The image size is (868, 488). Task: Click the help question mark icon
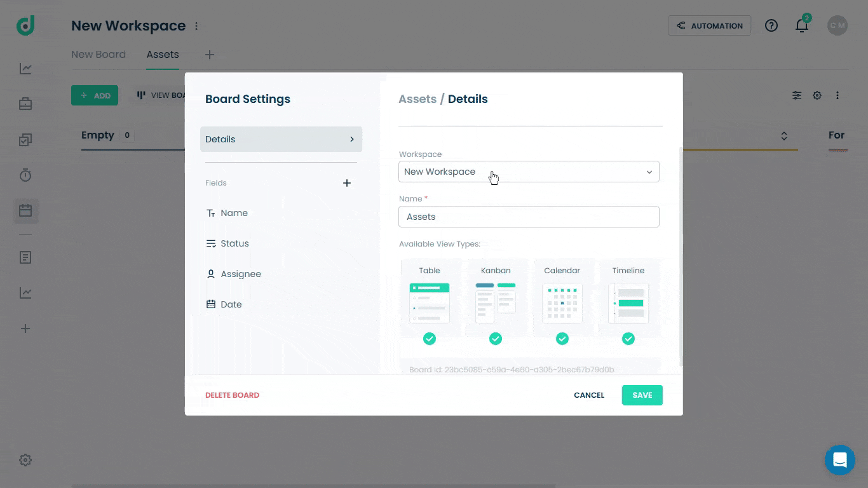(771, 25)
